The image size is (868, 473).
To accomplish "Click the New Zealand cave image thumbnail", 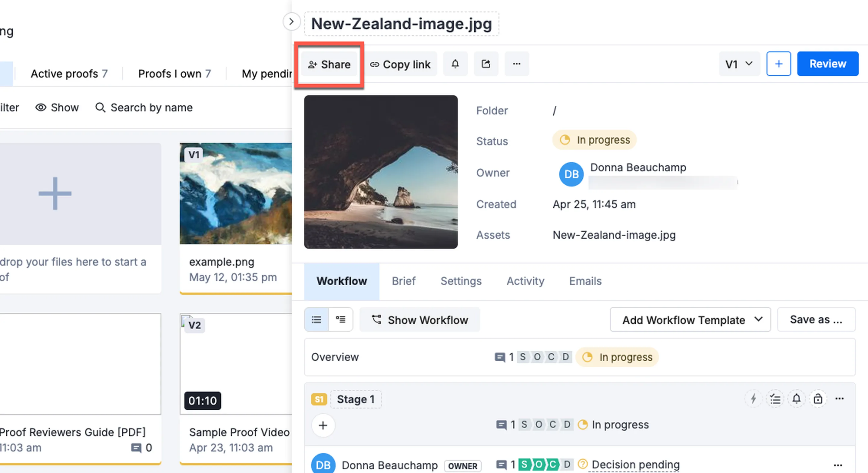I will click(x=381, y=172).
